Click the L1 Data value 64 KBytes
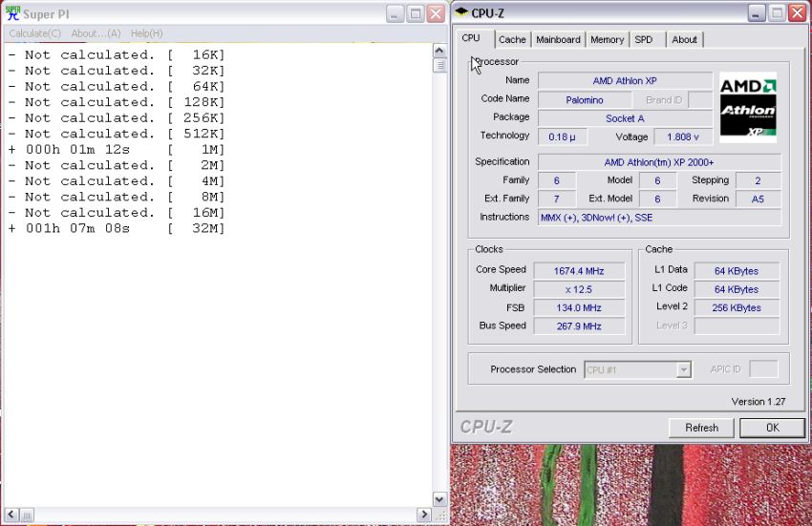812x526 pixels. (x=737, y=271)
